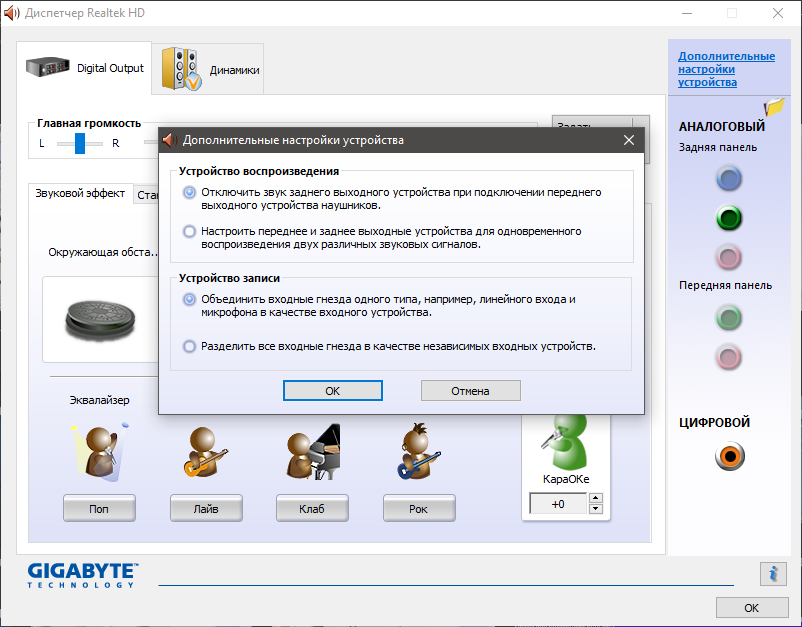Screen dimensions: 802x627
Task: Select separate all input jacks as independent
Action: point(189,346)
